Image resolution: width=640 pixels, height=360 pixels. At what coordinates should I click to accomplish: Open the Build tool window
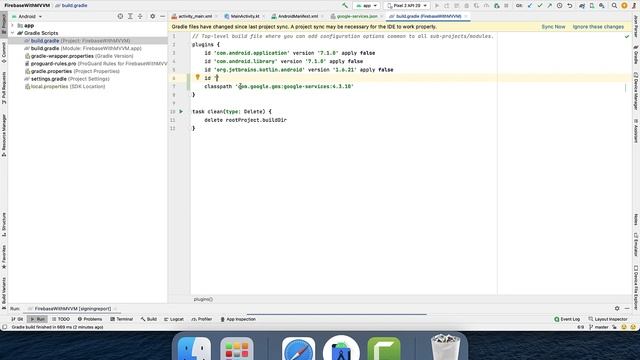coord(149,319)
